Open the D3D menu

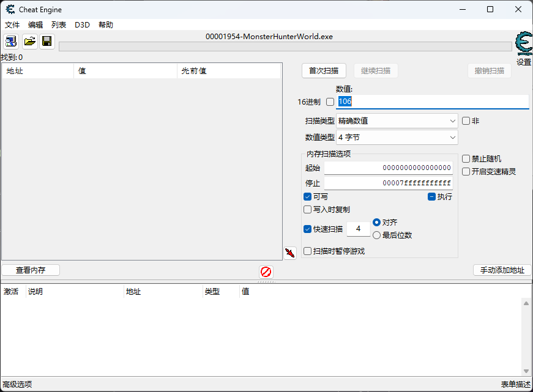click(x=82, y=25)
